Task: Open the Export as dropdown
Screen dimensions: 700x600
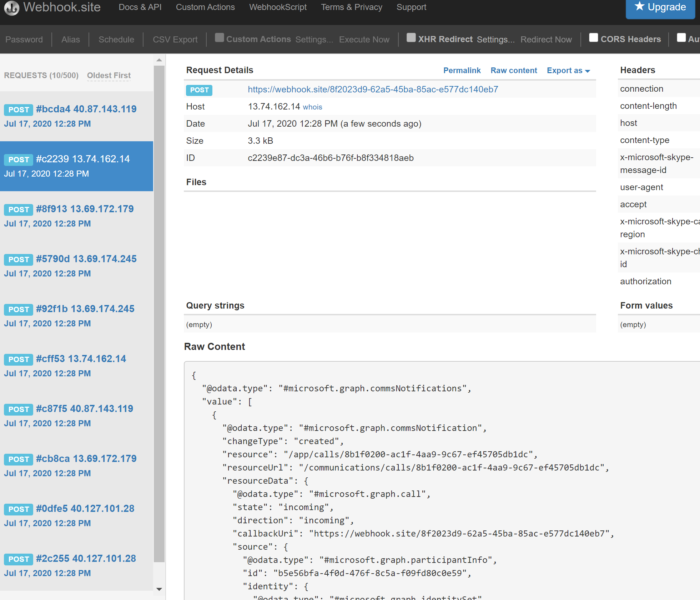Action: (x=568, y=70)
